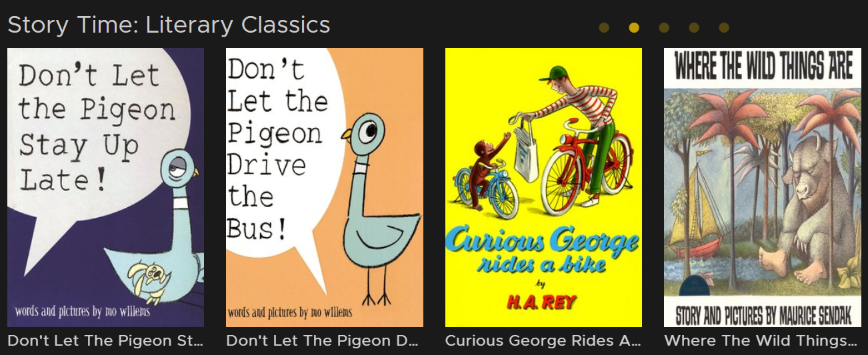Image resolution: width=868 pixels, height=355 pixels.
Task: Select the highlighted second page dot
Action: (x=634, y=27)
